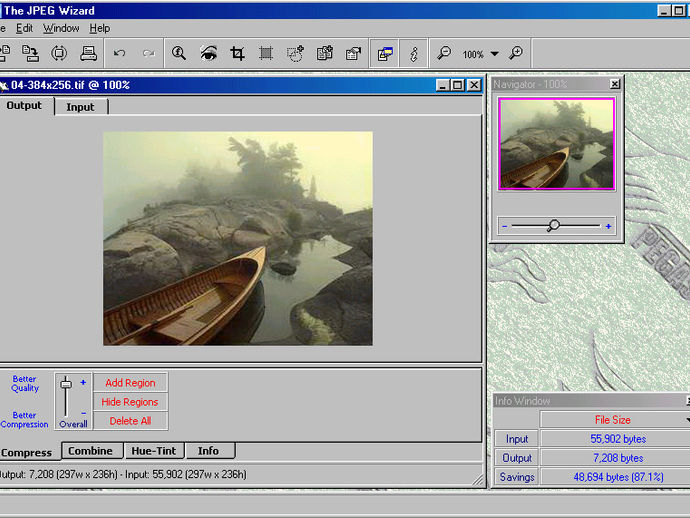Click the eye preview icon
This screenshot has width=690, height=518.
(x=208, y=53)
